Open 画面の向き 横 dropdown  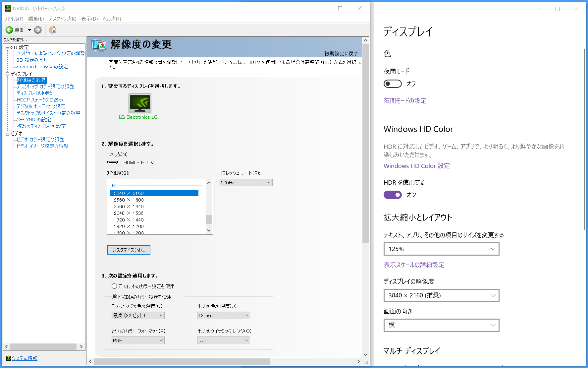[x=441, y=325]
